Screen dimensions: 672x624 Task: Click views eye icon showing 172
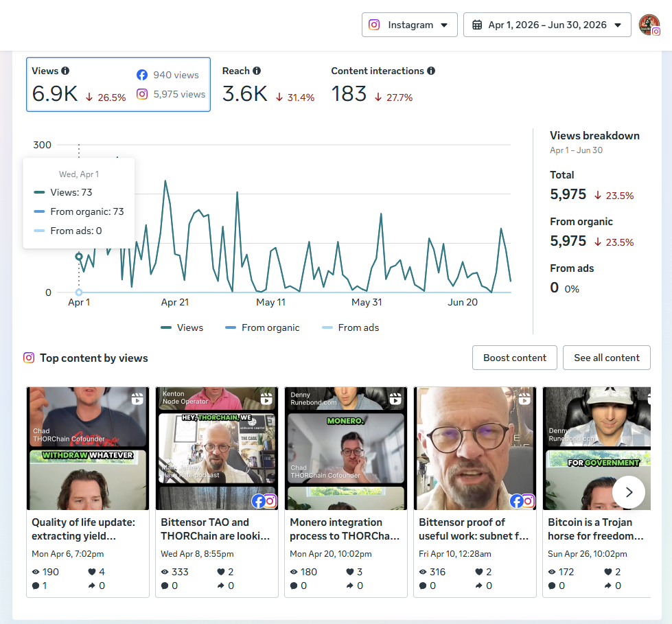point(552,572)
